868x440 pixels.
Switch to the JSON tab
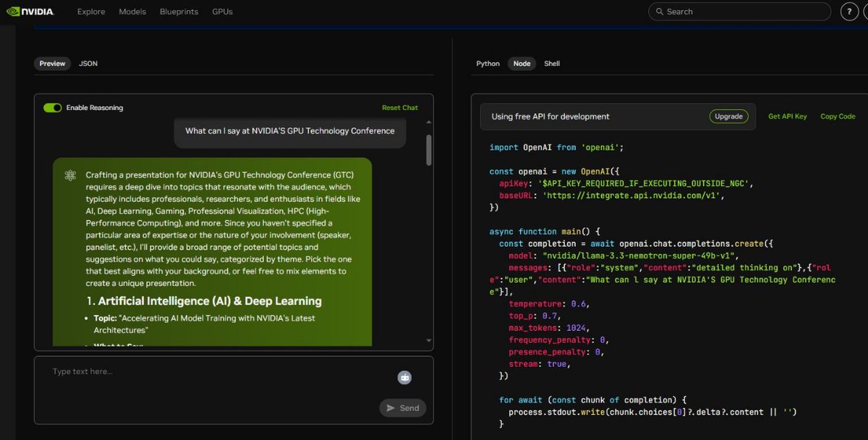click(88, 63)
